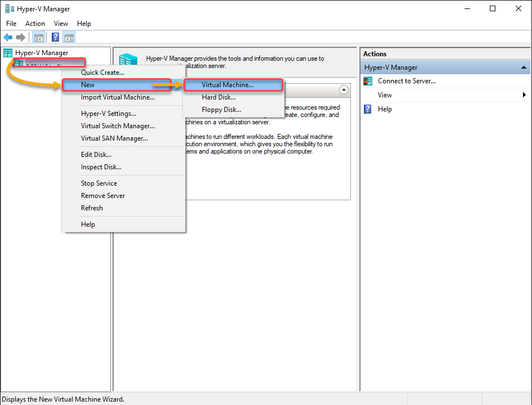Click the Forward arrow toolbar icon
Screen dimensions: 532x405
click(x=21, y=37)
